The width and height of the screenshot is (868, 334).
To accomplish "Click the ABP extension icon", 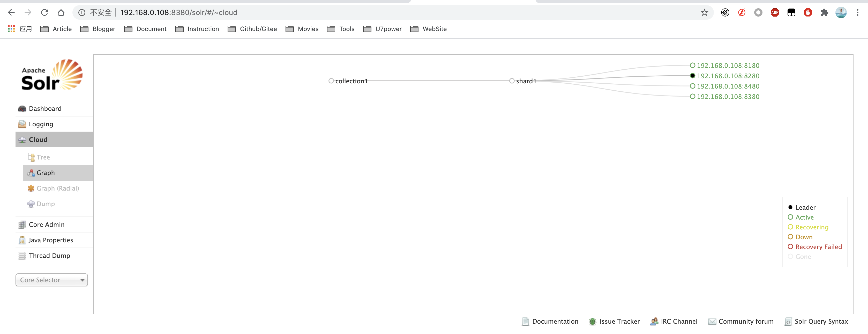I will click(x=775, y=13).
